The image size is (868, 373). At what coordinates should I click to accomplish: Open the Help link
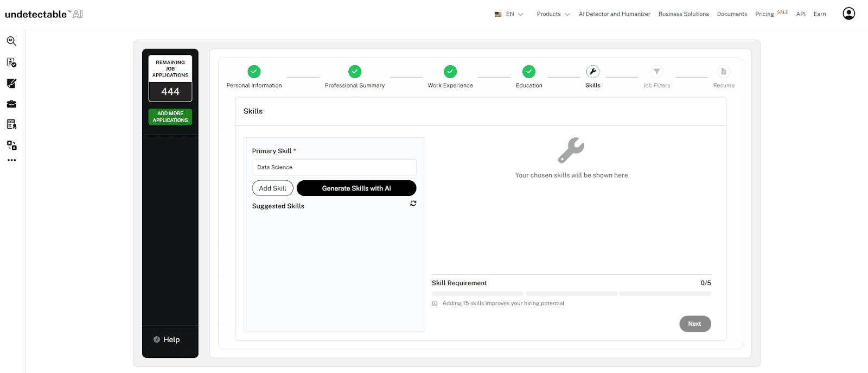(x=171, y=339)
